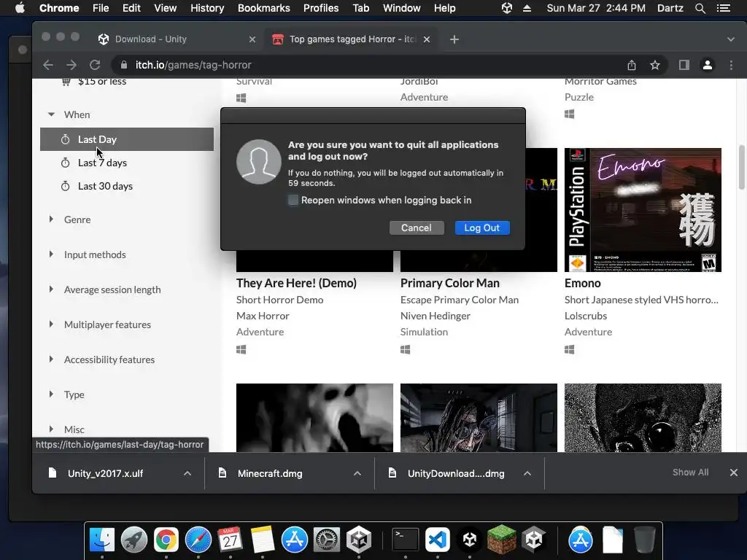Open the Profiles menu
The height and width of the screenshot is (560, 747).
pos(321,8)
